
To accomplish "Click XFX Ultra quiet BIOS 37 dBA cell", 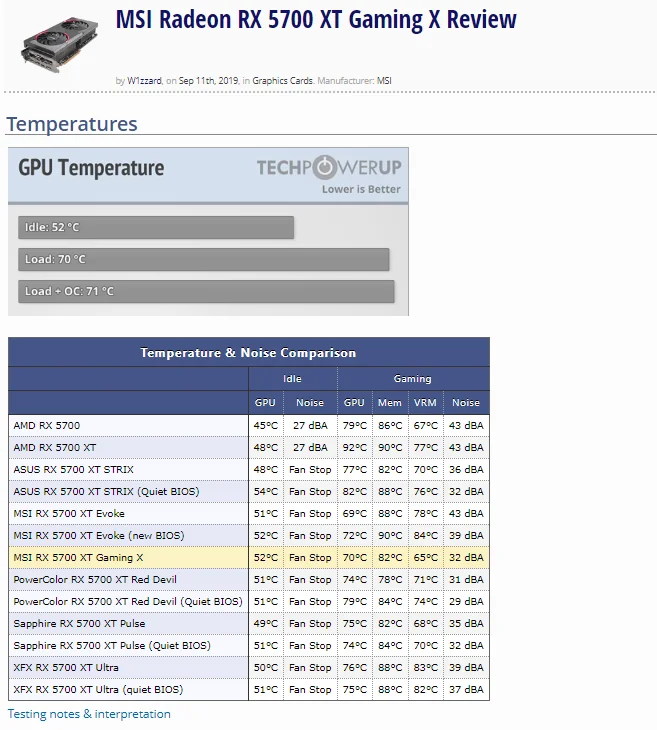I will click(x=466, y=689).
